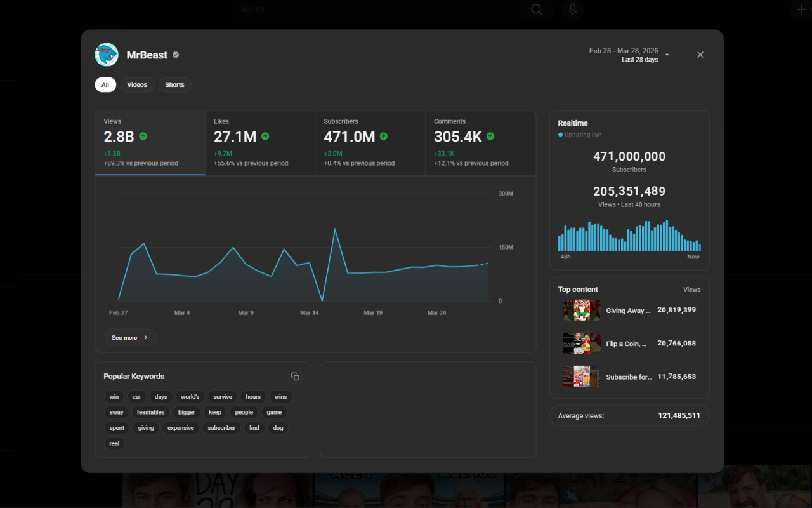The height and width of the screenshot is (508, 812).
Task: Click the 'giving' keyword chip
Action: coord(146,428)
